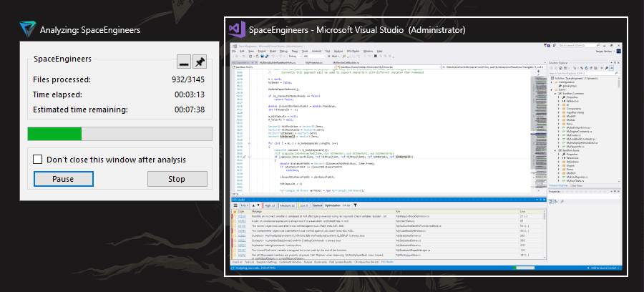Stop the running analysis
Screen dimensions: 644x292
(177, 179)
